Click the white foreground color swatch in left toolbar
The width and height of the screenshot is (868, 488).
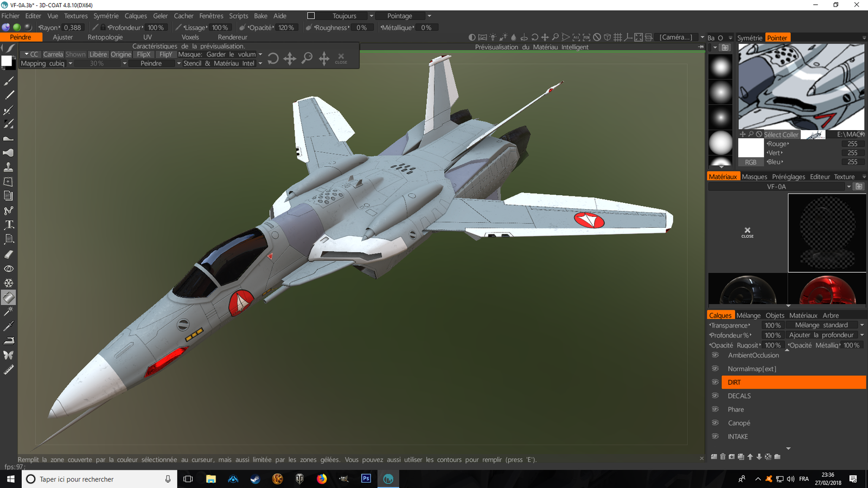(7, 62)
